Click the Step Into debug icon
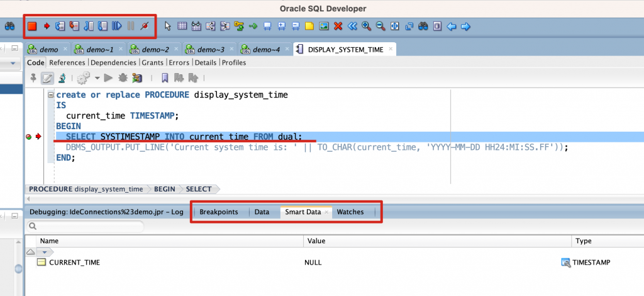 point(74,26)
